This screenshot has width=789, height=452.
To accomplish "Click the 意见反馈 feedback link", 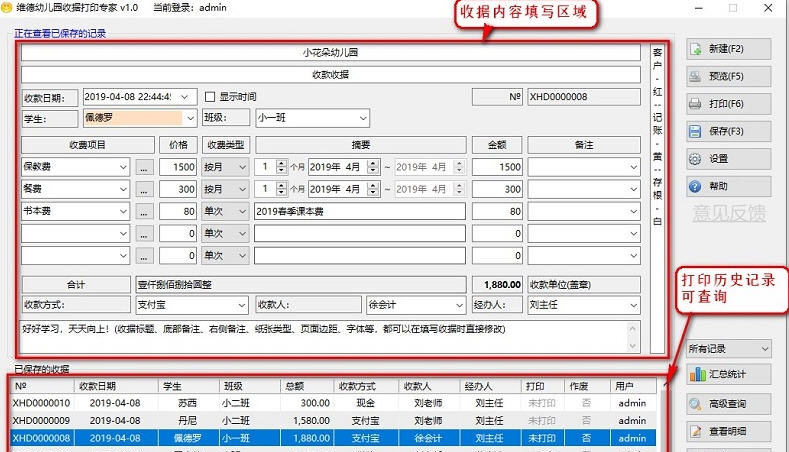I will point(729,214).
